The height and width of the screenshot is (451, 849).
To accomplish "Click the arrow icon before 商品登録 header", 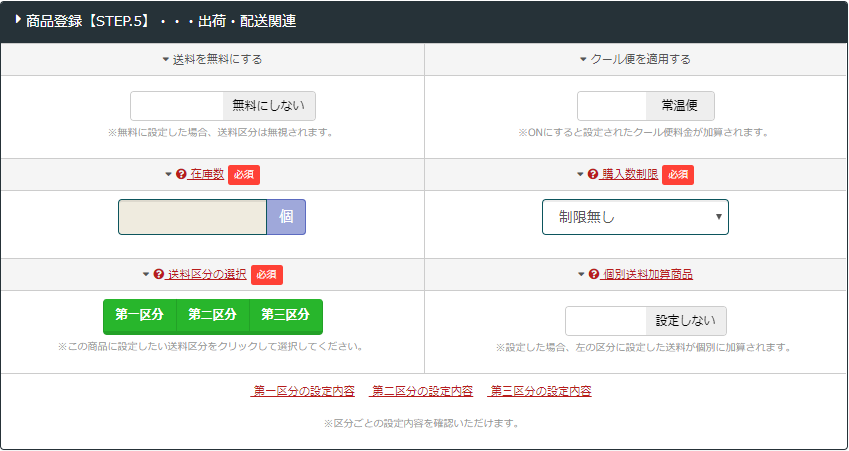I will point(18,19).
